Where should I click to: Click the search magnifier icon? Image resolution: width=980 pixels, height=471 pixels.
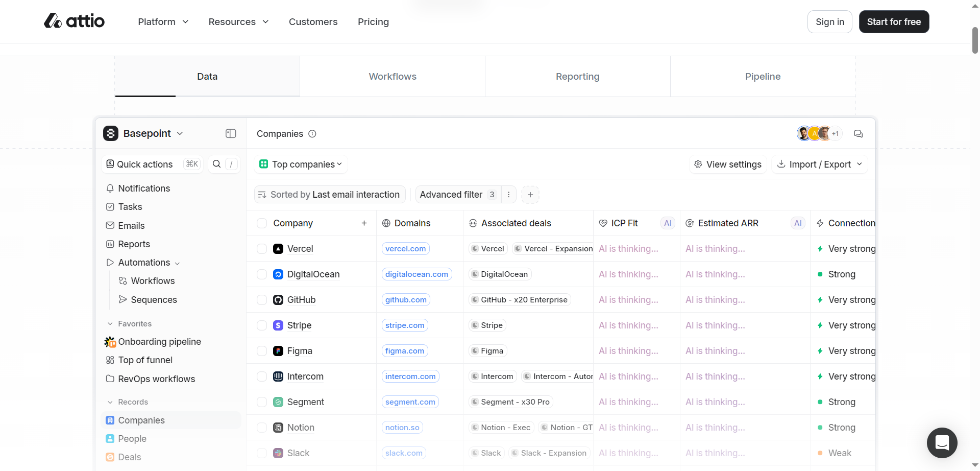tap(217, 164)
